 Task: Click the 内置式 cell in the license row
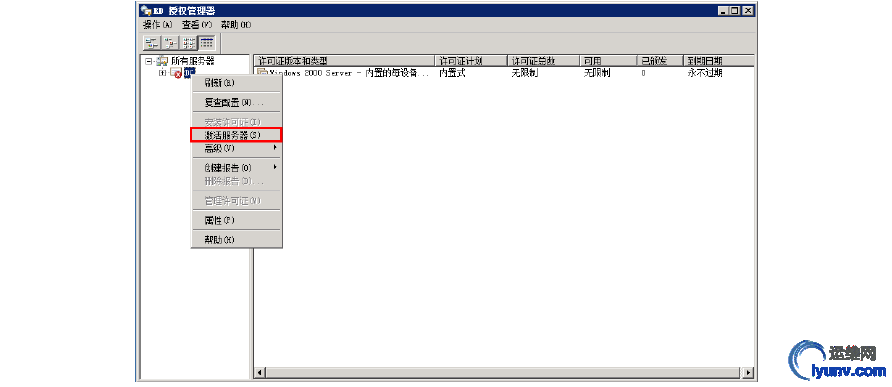pyautogui.click(x=452, y=73)
